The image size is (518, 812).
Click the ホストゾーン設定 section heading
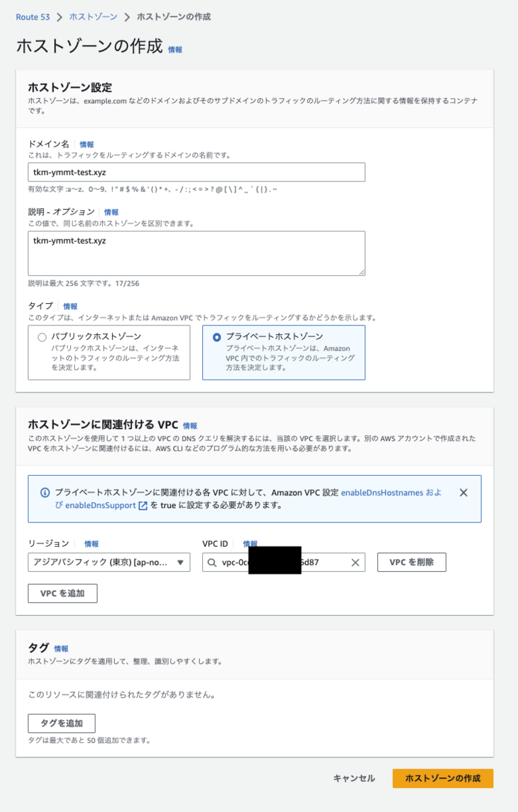click(x=70, y=87)
